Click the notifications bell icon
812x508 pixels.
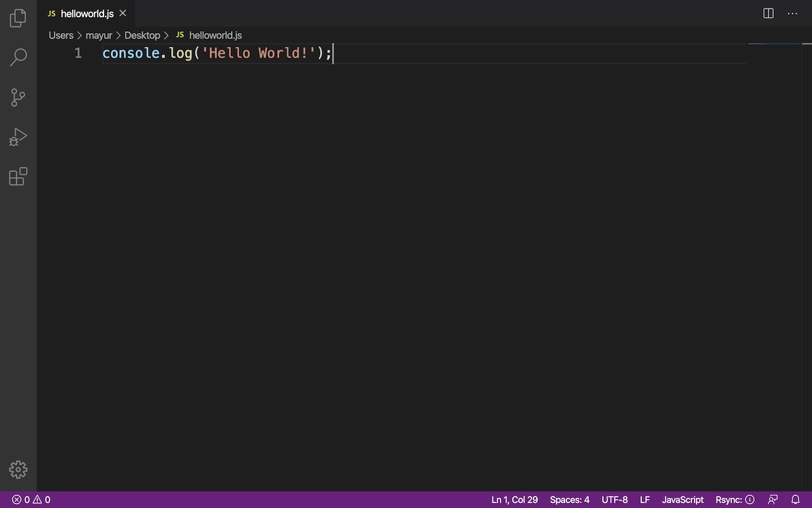796,500
